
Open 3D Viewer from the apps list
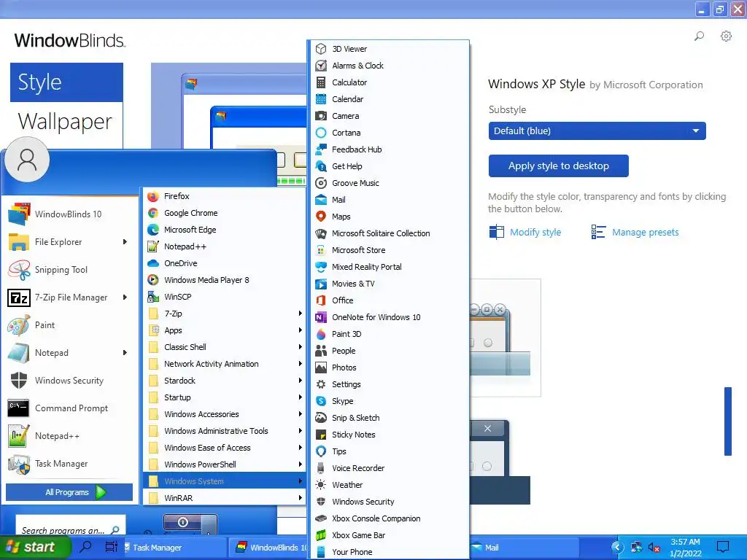pos(390,49)
